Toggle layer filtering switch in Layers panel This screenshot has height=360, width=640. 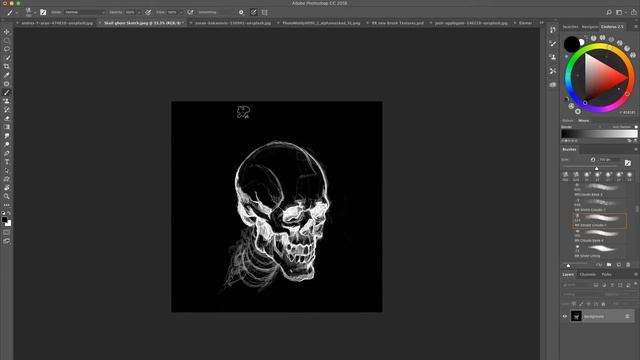636,284
